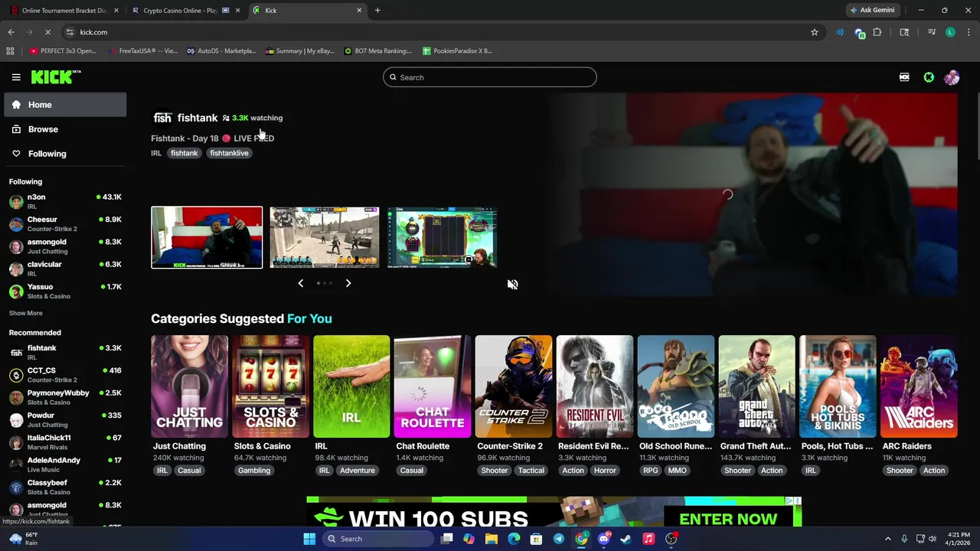
Task: Open Classybeef in Recommended list
Action: point(65,487)
